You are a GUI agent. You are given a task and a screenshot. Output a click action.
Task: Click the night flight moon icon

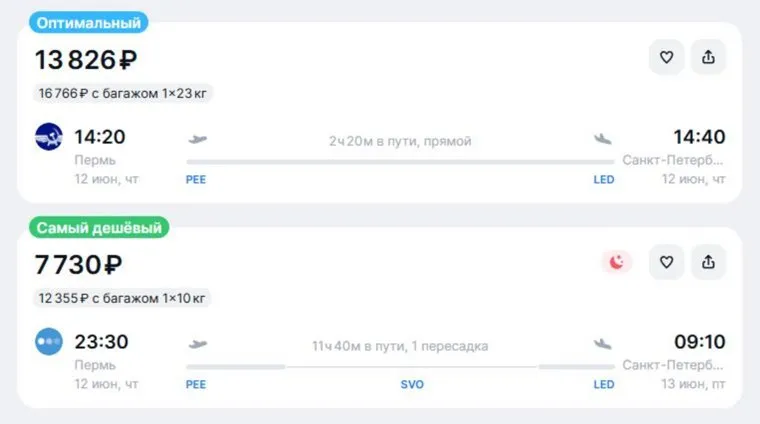(618, 262)
